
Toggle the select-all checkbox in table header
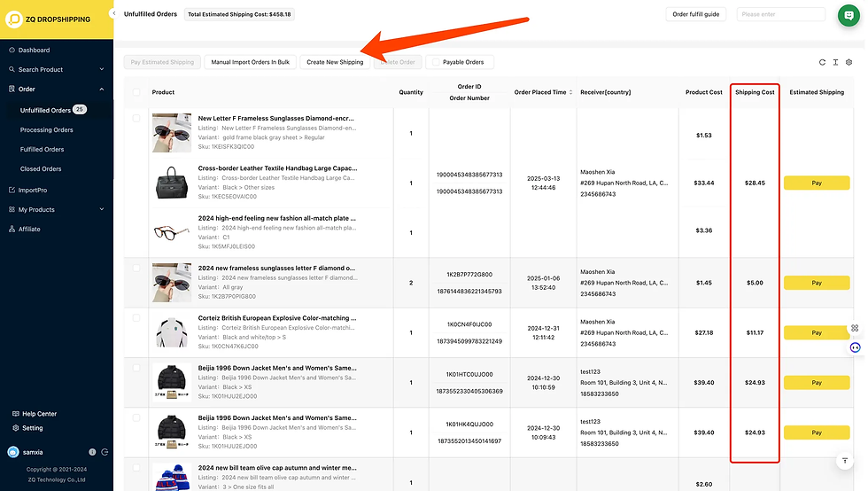136,92
